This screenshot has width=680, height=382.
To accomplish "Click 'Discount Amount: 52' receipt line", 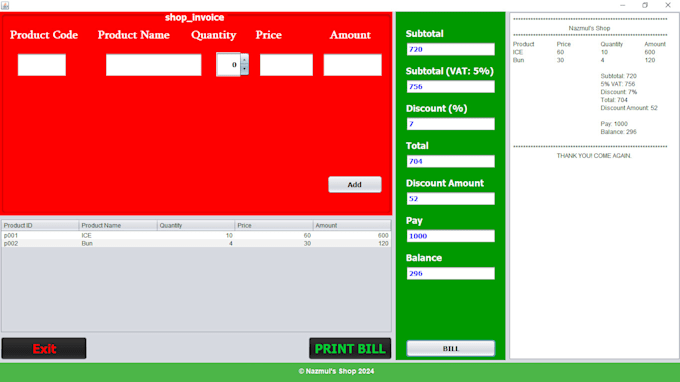I will coord(629,108).
